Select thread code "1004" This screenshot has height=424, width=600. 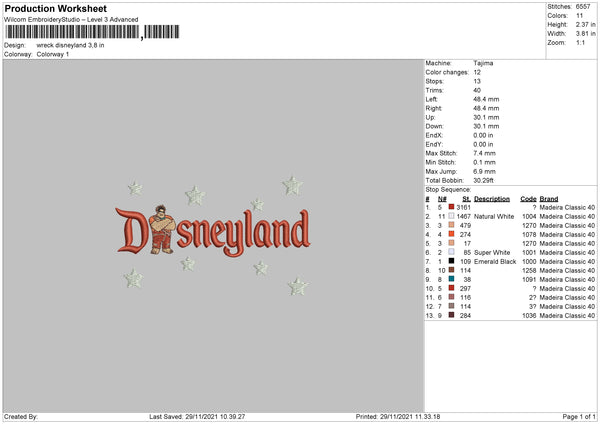point(529,217)
